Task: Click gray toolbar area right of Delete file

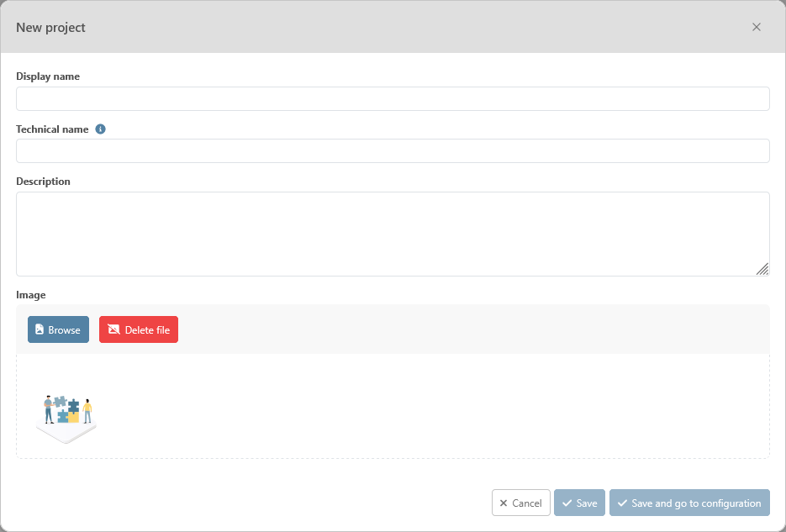Action: point(471,329)
